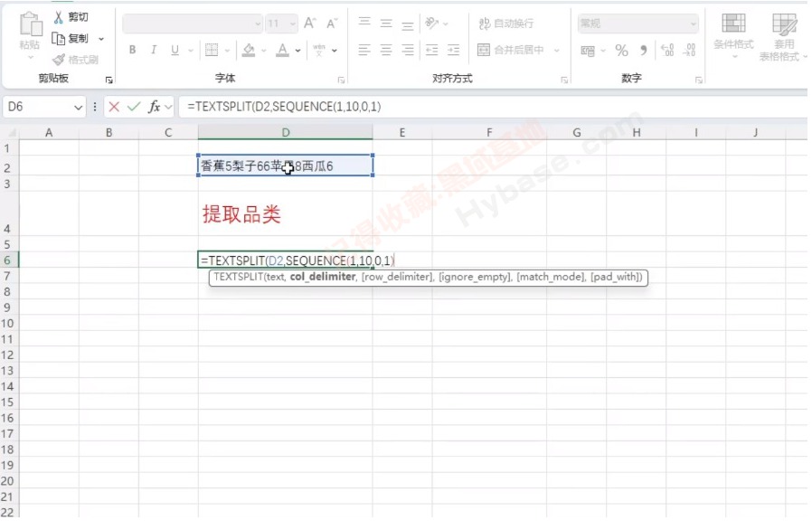812x530 pixels.
Task: Open the Borders dropdown arrow
Action: click(x=227, y=51)
